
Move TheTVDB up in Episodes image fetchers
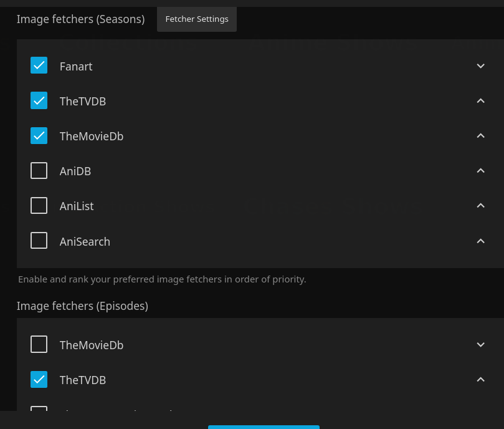point(480,380)
